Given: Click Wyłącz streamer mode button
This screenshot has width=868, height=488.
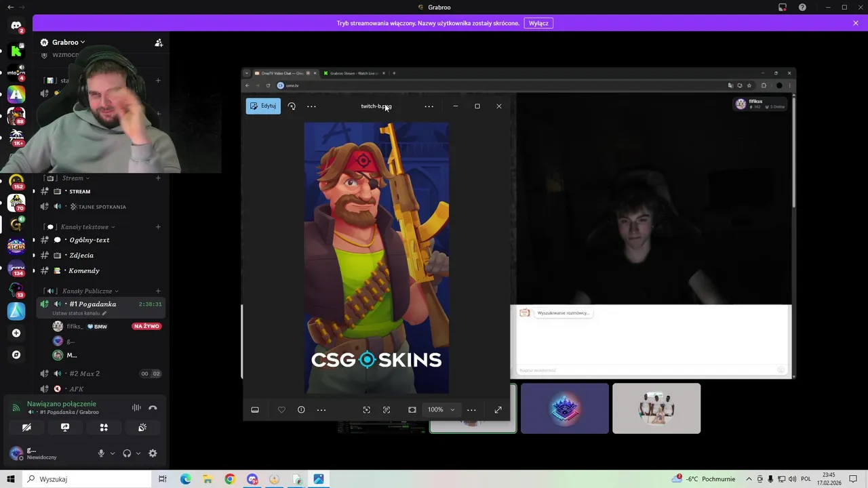Looking at the screenshot, I should coord(538,23).
